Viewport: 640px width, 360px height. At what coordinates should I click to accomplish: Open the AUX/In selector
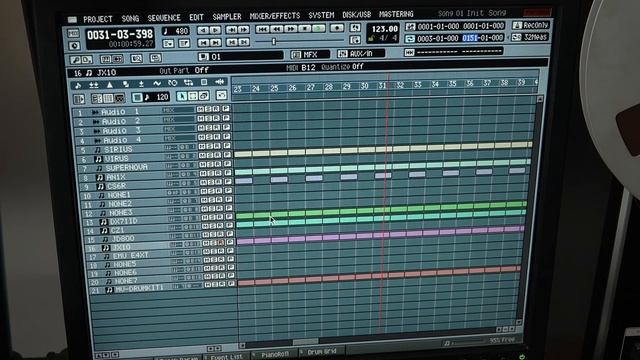361,53
